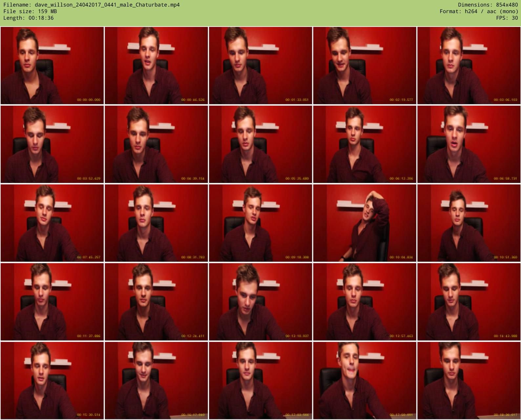
Task: Select the 00:10:04.834 frame with raised arm
Action: coord(365,223)
